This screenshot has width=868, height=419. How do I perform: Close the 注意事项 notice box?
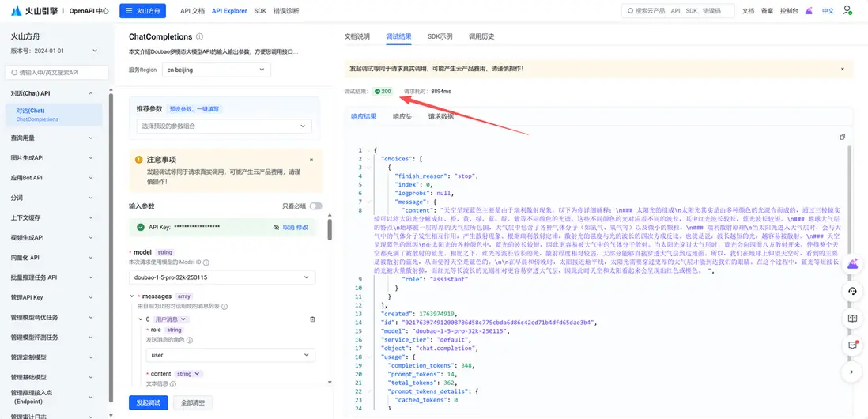tap(311, 160)
